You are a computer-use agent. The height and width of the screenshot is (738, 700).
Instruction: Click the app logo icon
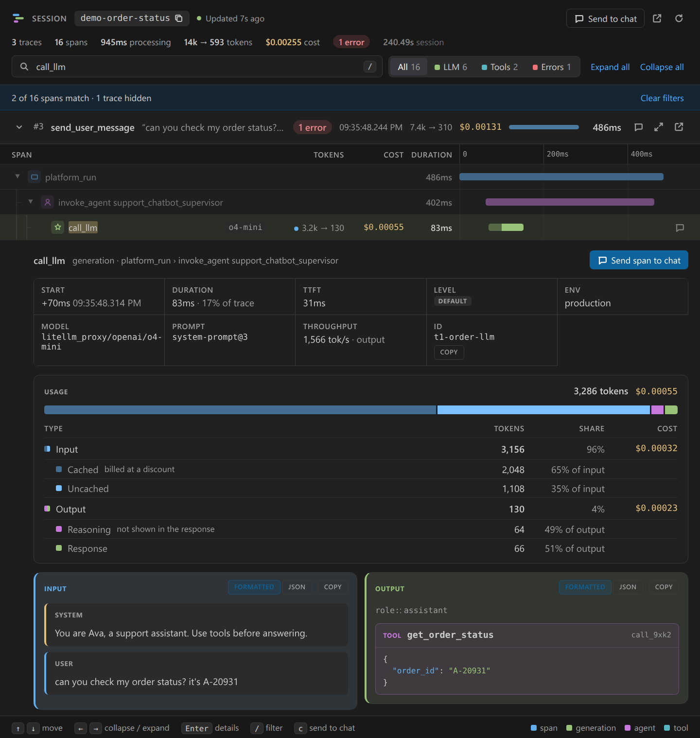[x=18, y=18]
